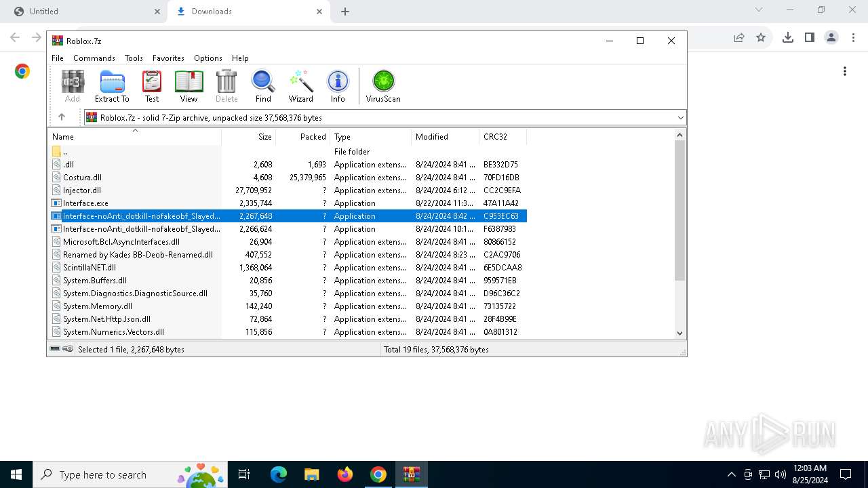Bookmark page with star icon in Chrome
868x488 pixels.
tap(761, 37)
